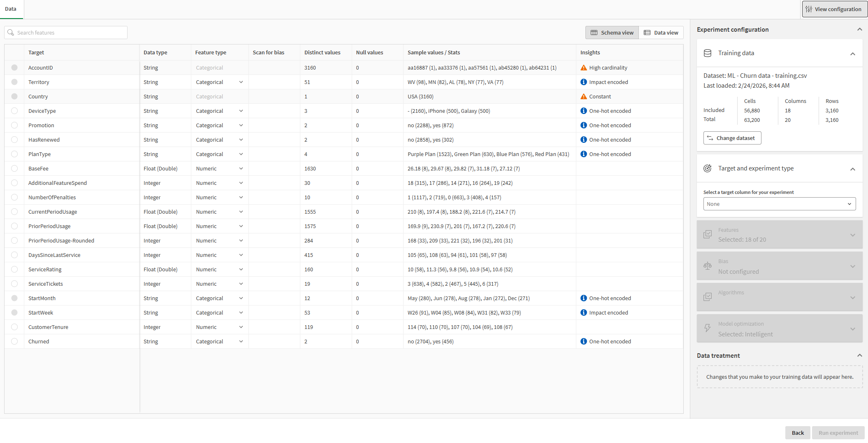The image size is (868, 443).
Task: Click inside the Search features field
Action: click(66, 32)
